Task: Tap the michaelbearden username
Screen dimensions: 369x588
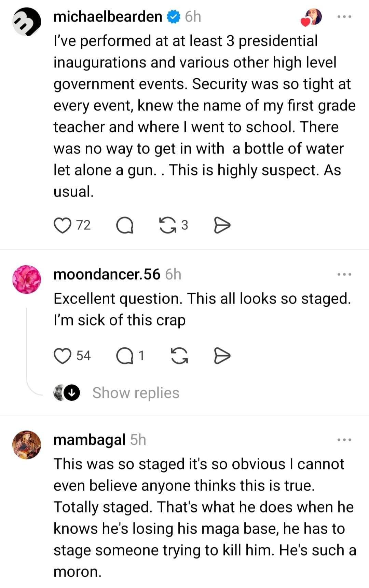Action: pyautogui.click(x=108, y=17)
